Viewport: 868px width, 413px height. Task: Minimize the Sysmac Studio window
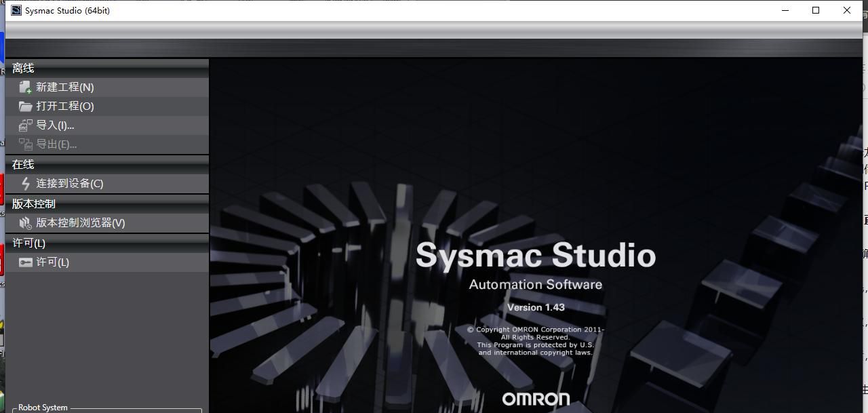[785, 10]
